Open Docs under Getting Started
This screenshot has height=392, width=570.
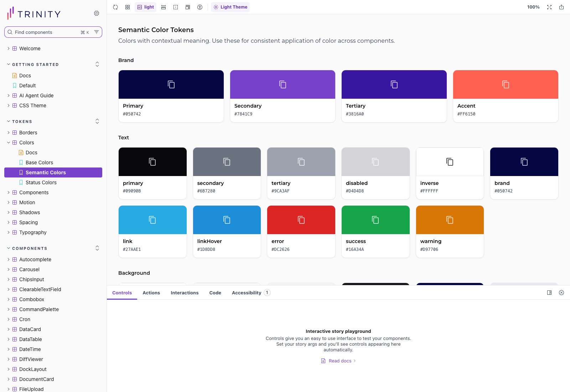click(x=53, y=76)
